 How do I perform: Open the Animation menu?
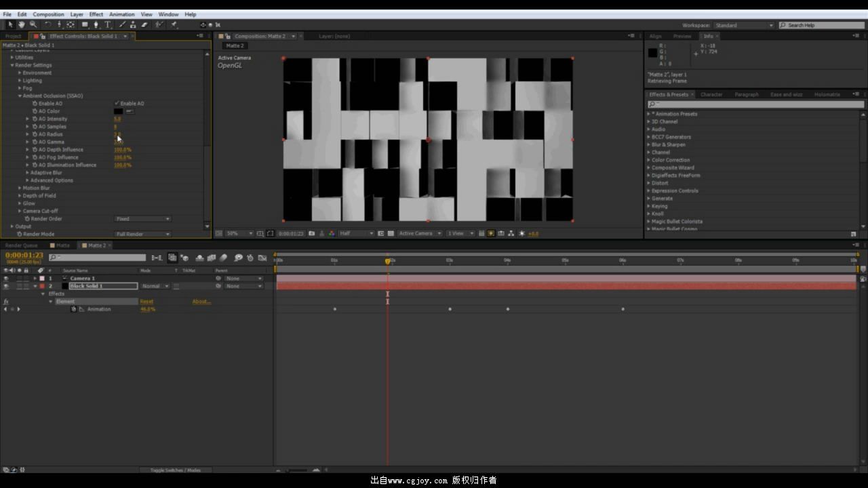(x=121, y=14)
